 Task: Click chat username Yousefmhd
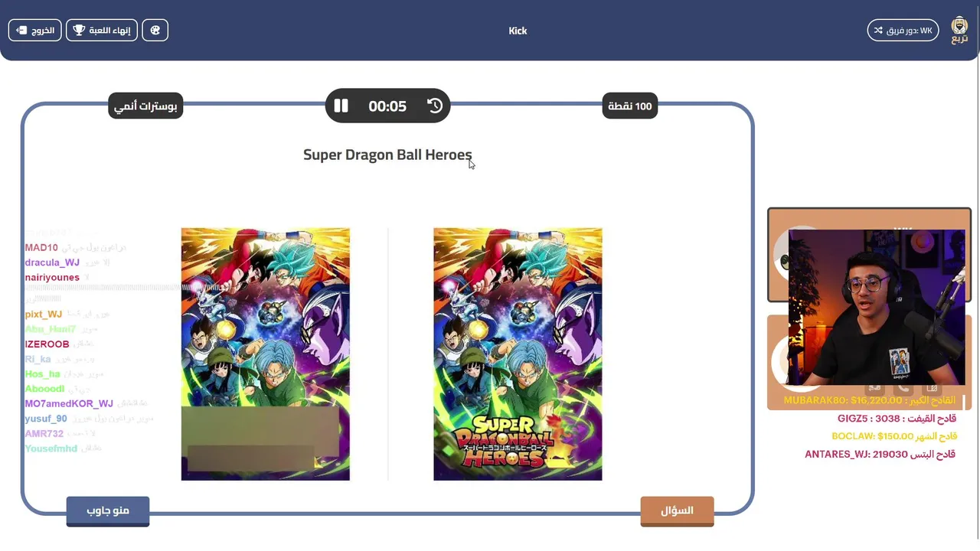click(x=51, y=448)
